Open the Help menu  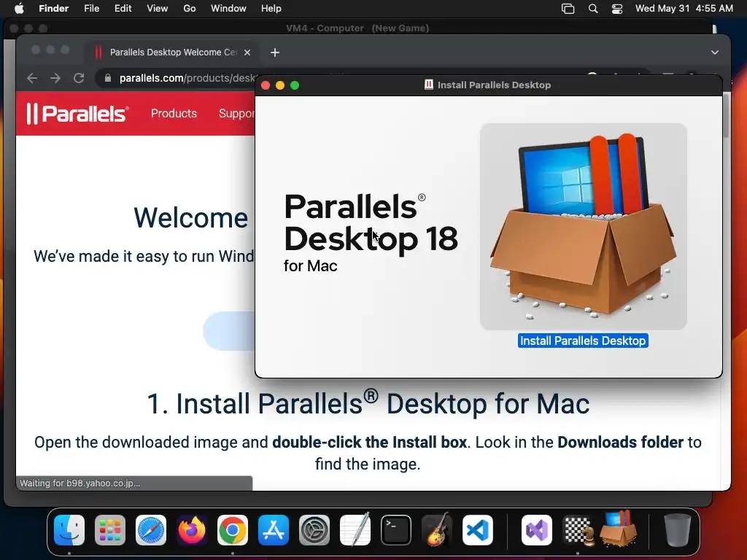[x=271, y=9]
